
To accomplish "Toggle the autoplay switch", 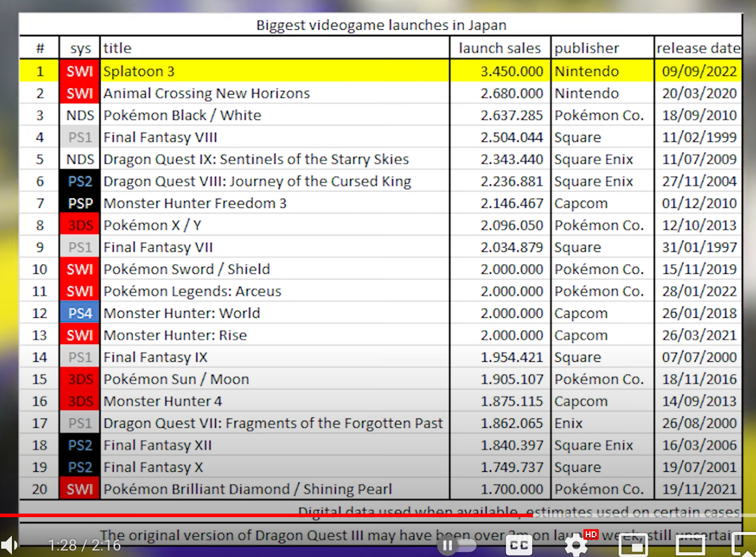I will click(457, 545).
